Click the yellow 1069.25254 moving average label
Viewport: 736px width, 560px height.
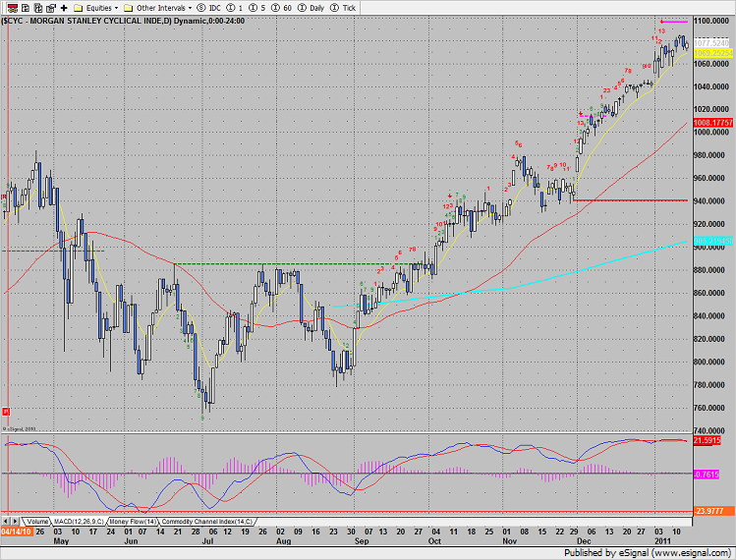[713, 53]
